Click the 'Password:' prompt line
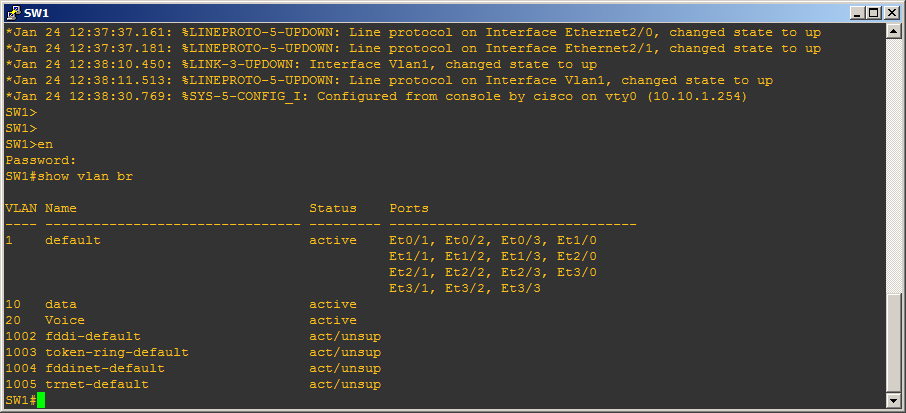906x413 pixels. [41, 160]
